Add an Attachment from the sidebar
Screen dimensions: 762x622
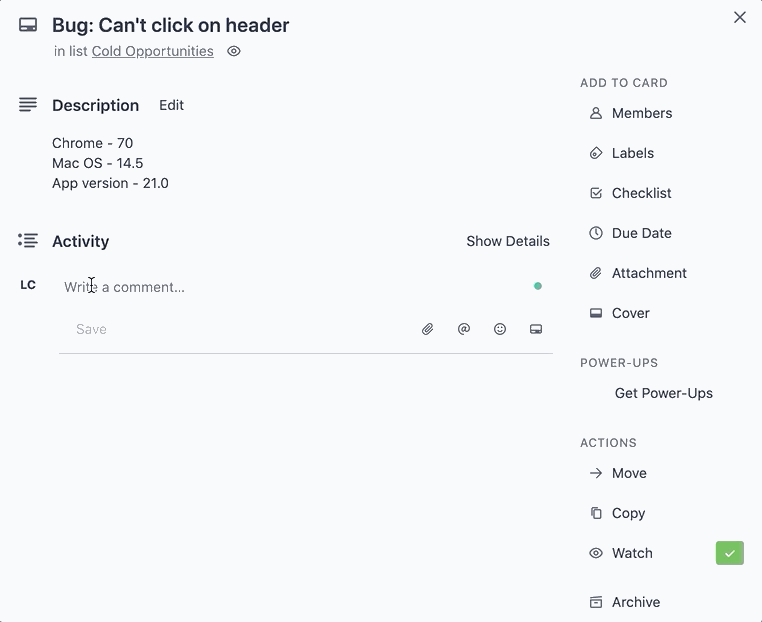[648, 273]
